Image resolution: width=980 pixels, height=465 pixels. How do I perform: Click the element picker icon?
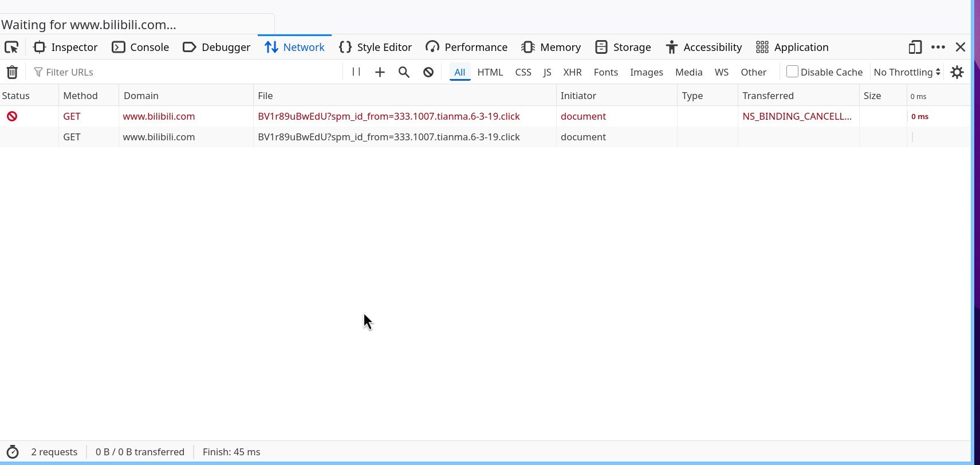click(x=11, y=47)
